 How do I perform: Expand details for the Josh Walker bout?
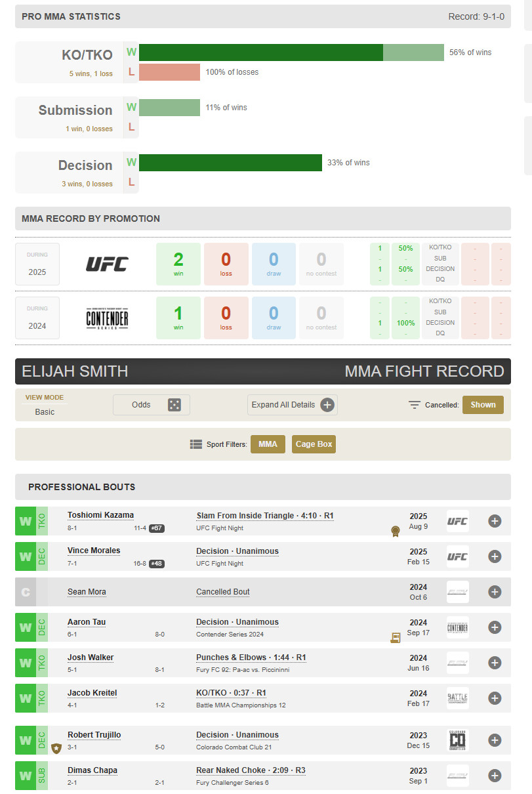point(495,663)
